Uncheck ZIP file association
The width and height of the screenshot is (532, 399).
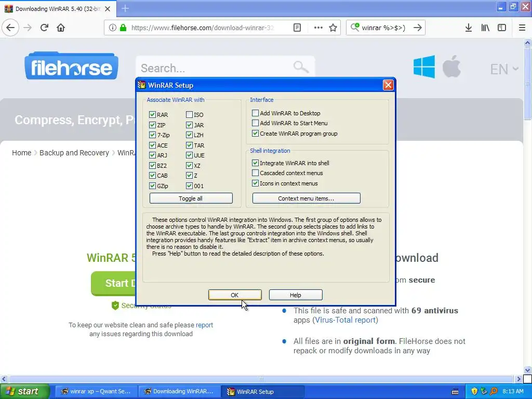tap(152, 125)
